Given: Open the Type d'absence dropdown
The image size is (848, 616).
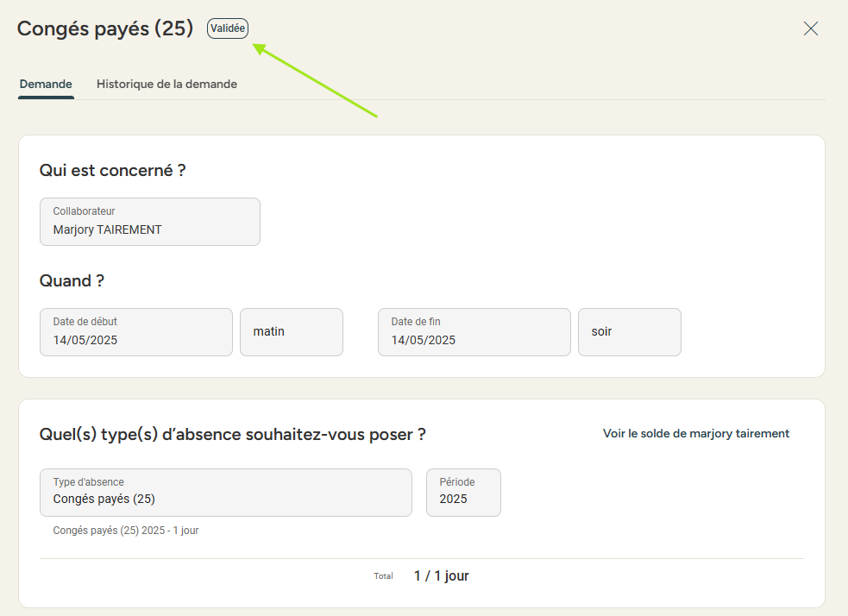Looking at the screenshot, I should 226,493.
